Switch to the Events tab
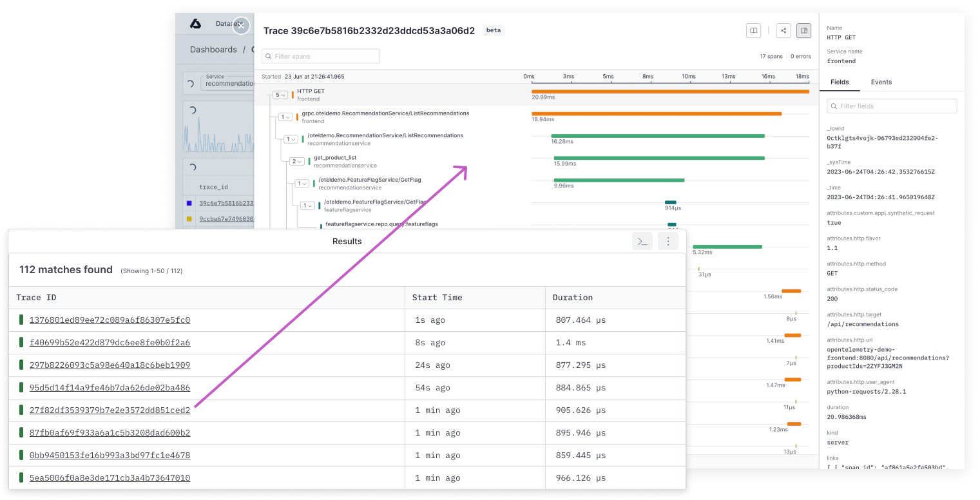980x500 pixels. tap(881, 82)
